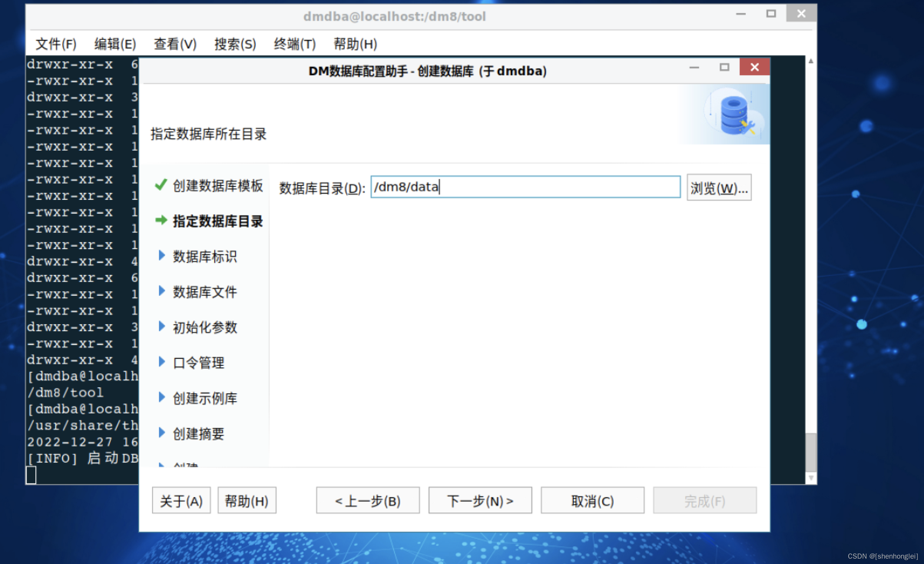Cancel wizard with 取消(C) button
Viewport: 924px width, 564px height.
point(593,501)
